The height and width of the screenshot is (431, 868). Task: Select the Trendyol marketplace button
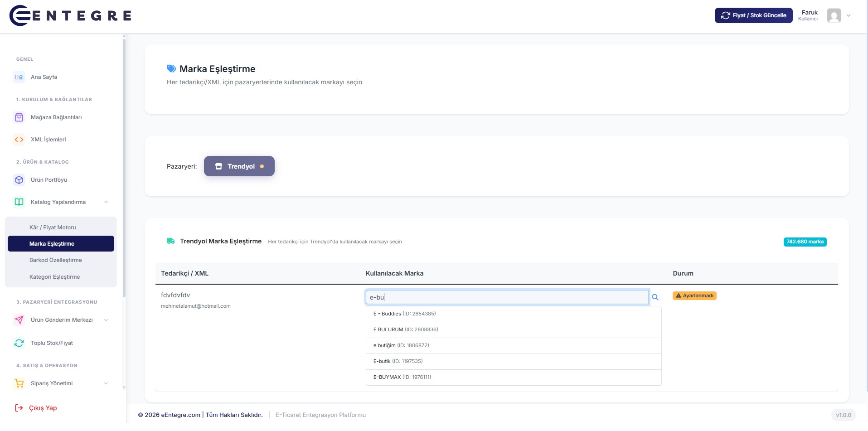coord(239,166)
